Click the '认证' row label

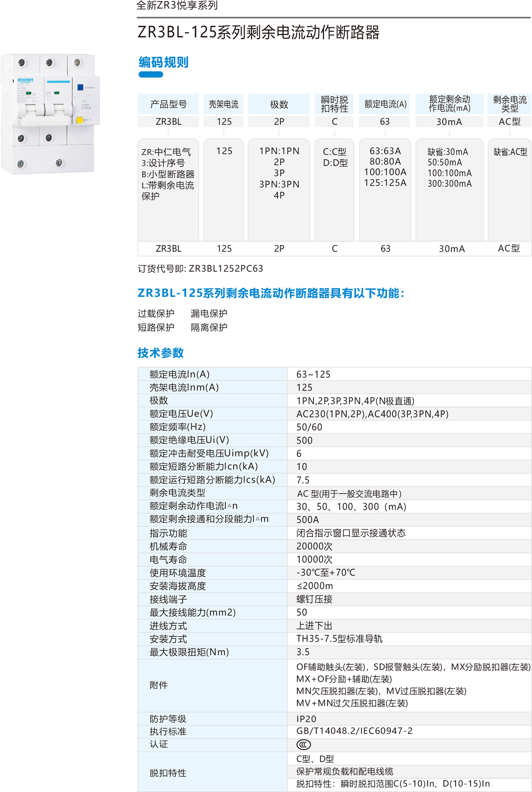tap(159, 744)
